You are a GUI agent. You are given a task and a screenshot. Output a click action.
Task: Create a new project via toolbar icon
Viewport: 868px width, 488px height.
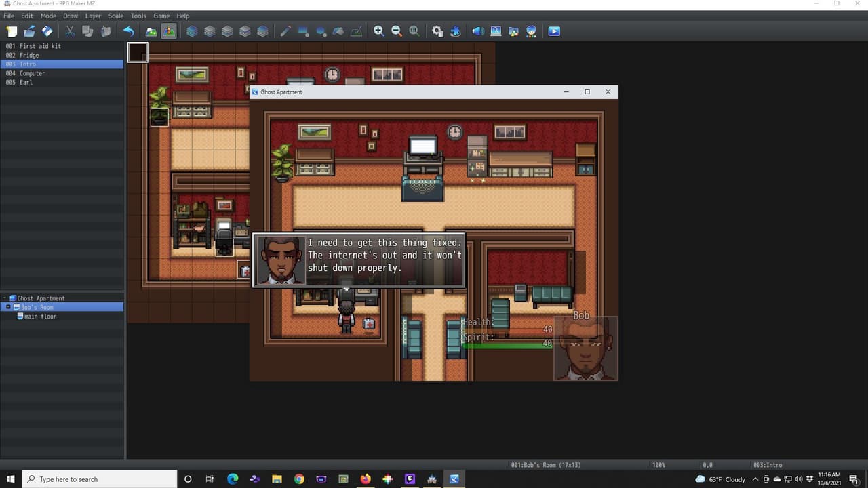tap(12, 31)
